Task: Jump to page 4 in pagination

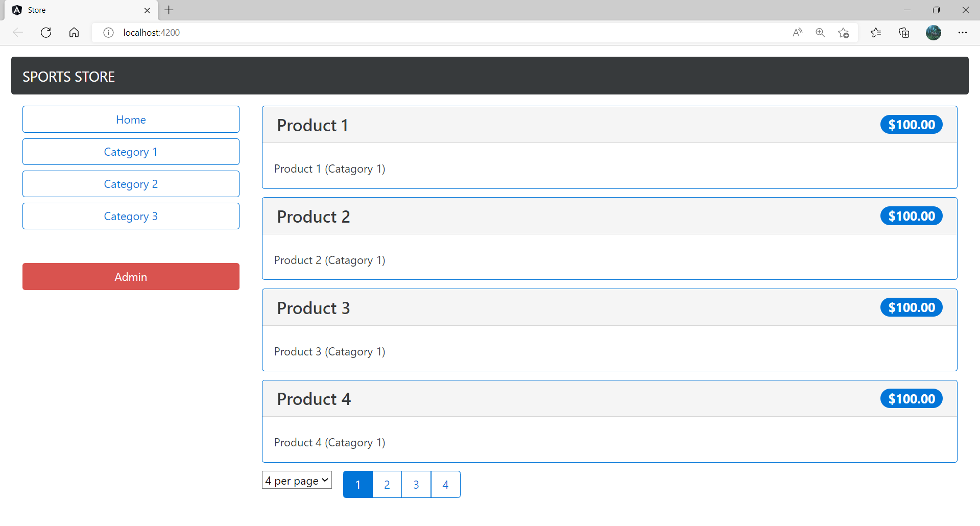Action: coord(445,485)
